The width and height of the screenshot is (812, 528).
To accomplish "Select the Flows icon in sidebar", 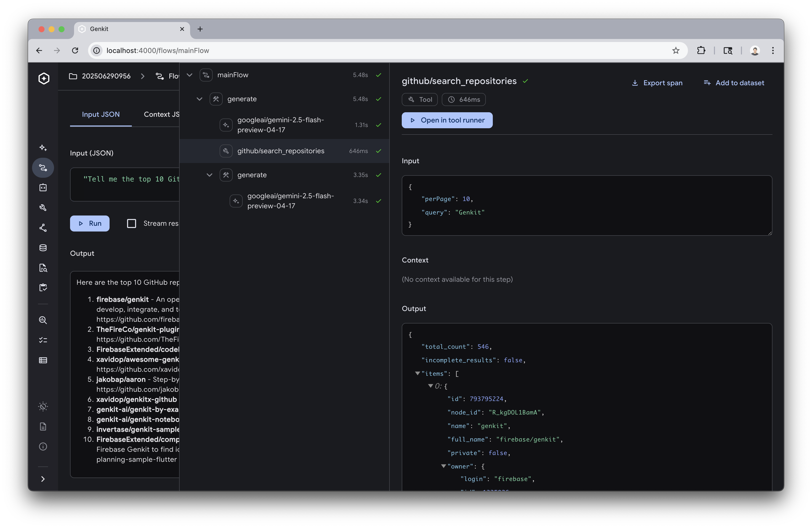I will (43, 168).
